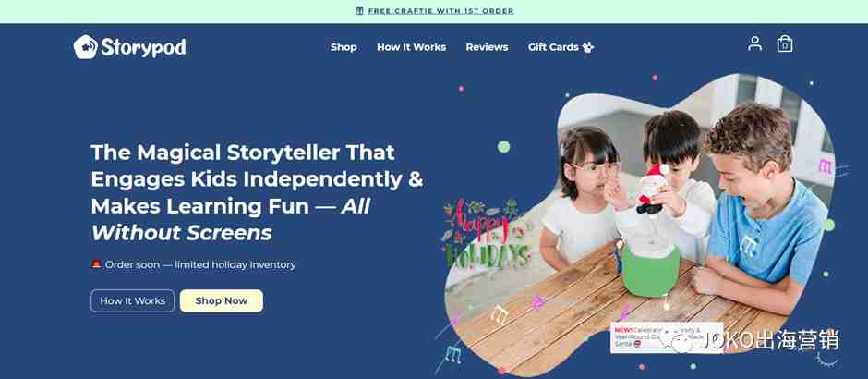Open the Shop menu item
The width and height of the screenshot is (868, 379).
click(344, 47)
